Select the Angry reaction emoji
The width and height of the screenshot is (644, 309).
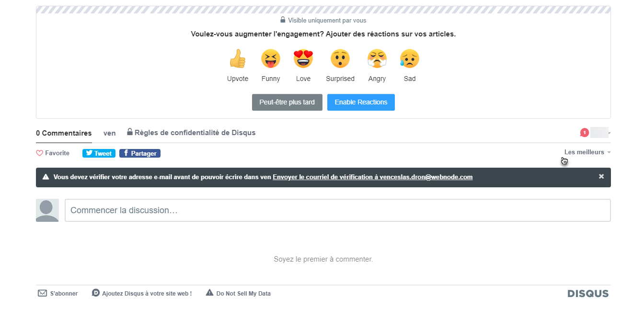pos(377,59)
